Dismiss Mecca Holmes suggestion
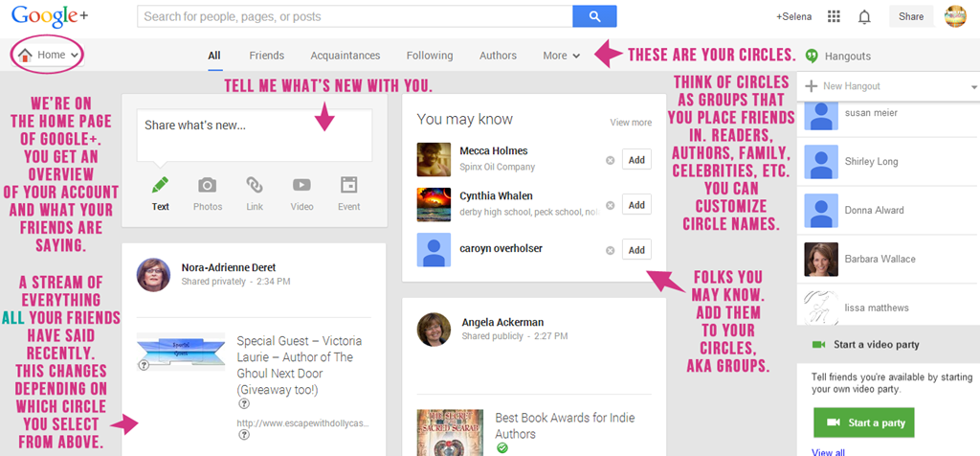Image resolution: width=980 pixels, height=456 pixels. (610, 160)
